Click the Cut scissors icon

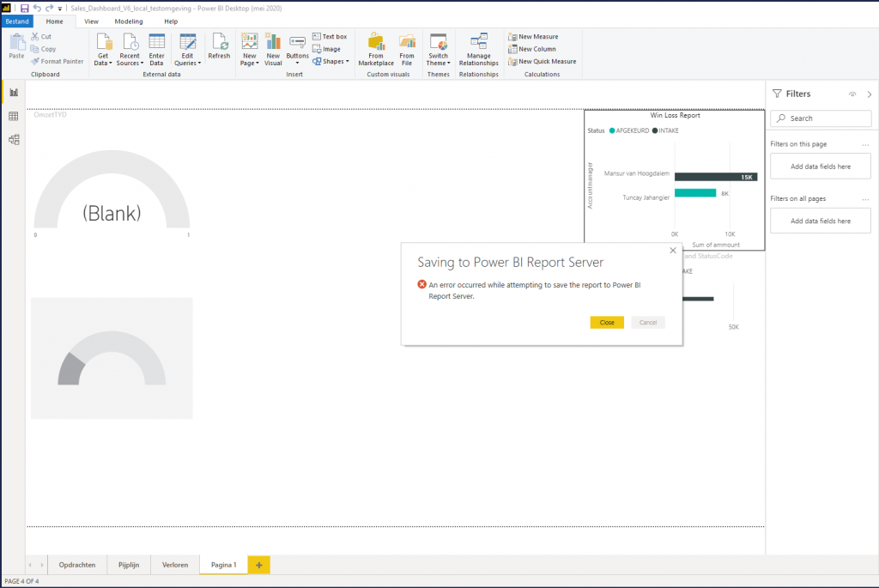click(35, 36)
